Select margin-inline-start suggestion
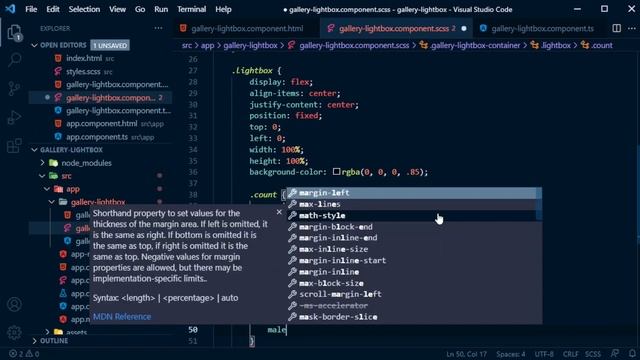 (x=411, y=260)
